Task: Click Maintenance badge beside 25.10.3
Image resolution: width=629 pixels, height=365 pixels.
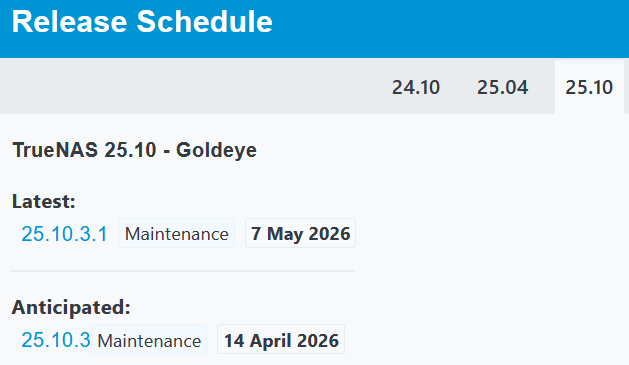Action: tap(149, 340)
